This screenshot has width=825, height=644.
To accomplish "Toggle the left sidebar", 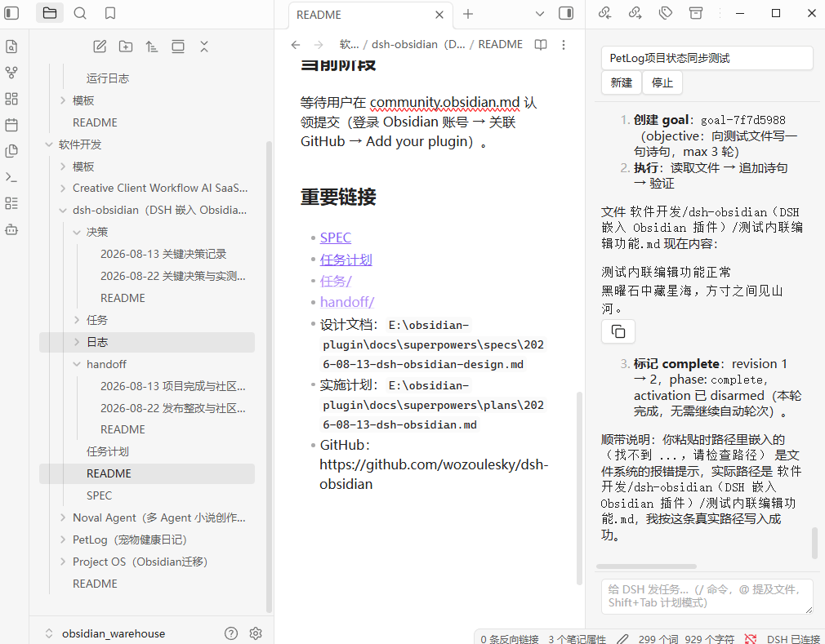I will (11, 13).
